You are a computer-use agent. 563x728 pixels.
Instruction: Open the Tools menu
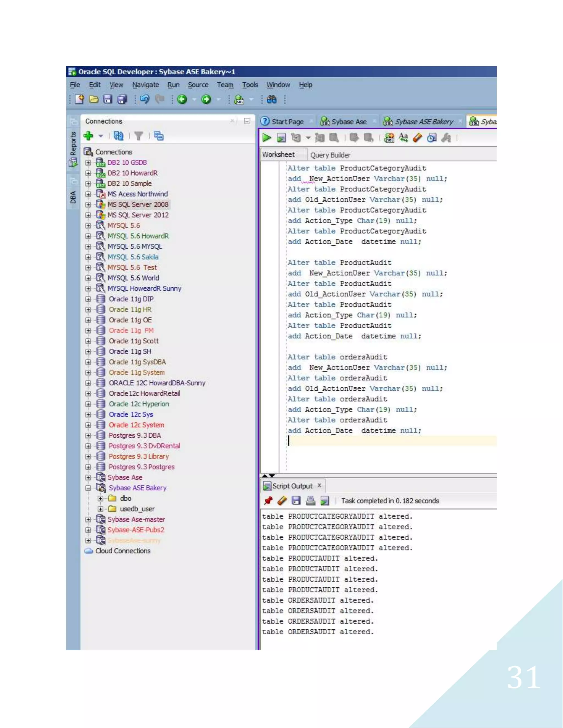[x=250, y=85]
